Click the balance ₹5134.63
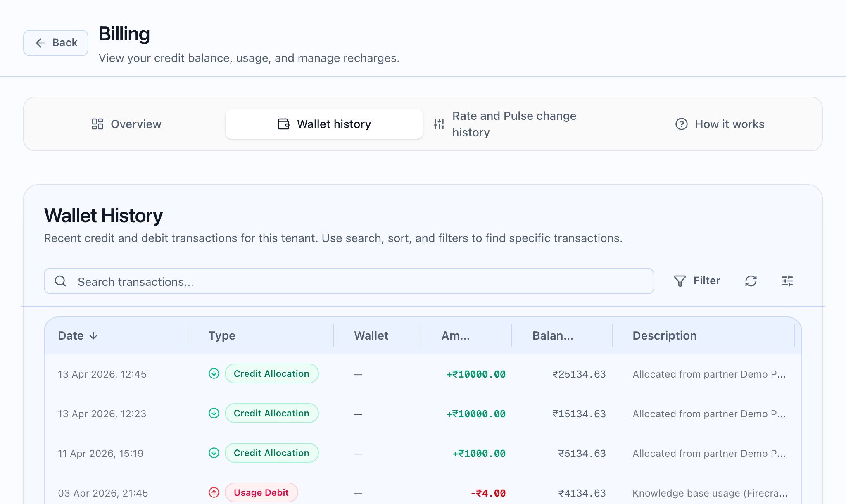This screenshot has width=846, height=504. pyautogui.click(x=582, y=454)
